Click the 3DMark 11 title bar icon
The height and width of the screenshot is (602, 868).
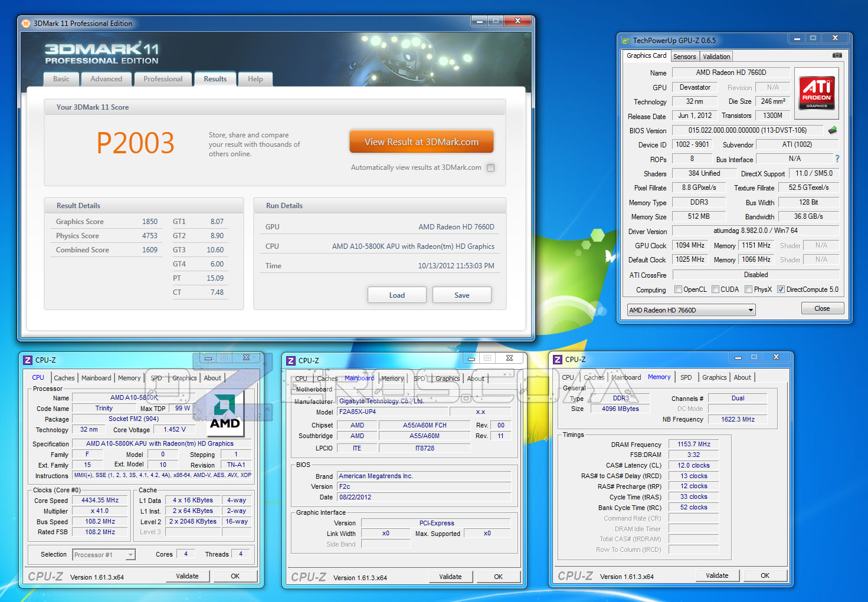point(26,24)
